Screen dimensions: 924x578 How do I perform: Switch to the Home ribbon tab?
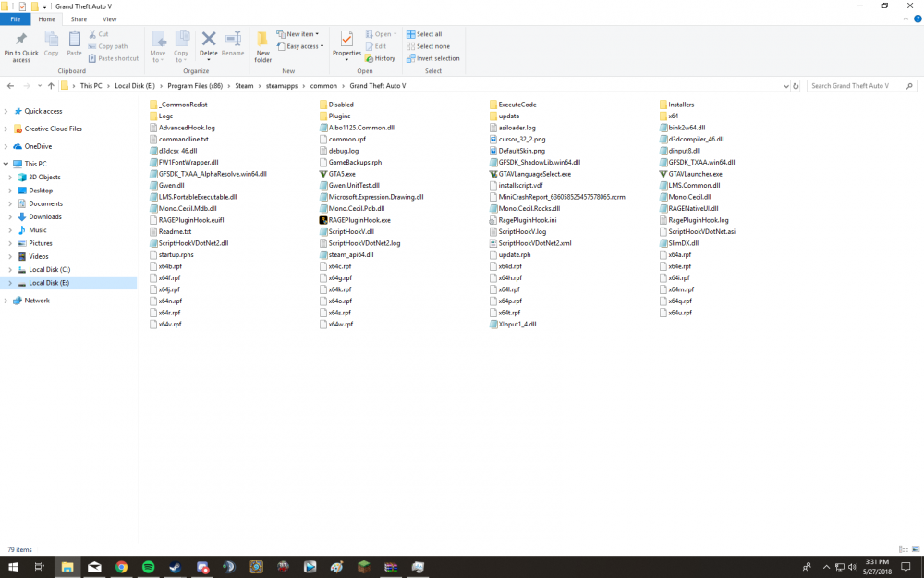(x=46, y=19)
